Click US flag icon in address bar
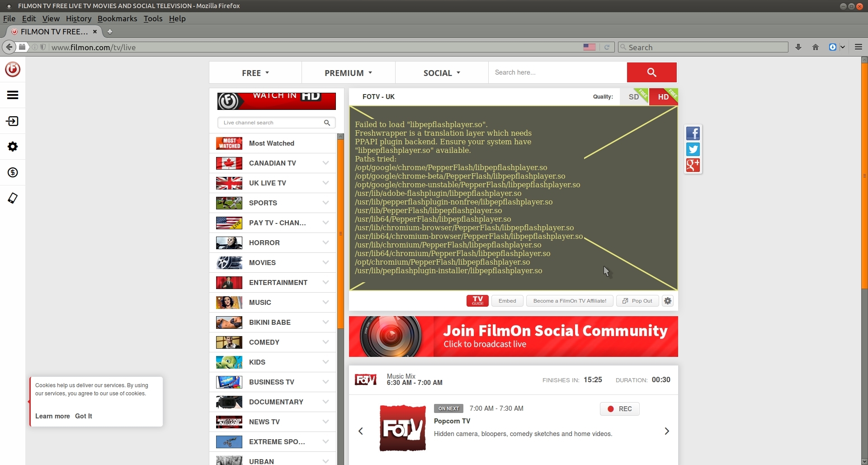This screenshot has width=868, height=465. 590,47
